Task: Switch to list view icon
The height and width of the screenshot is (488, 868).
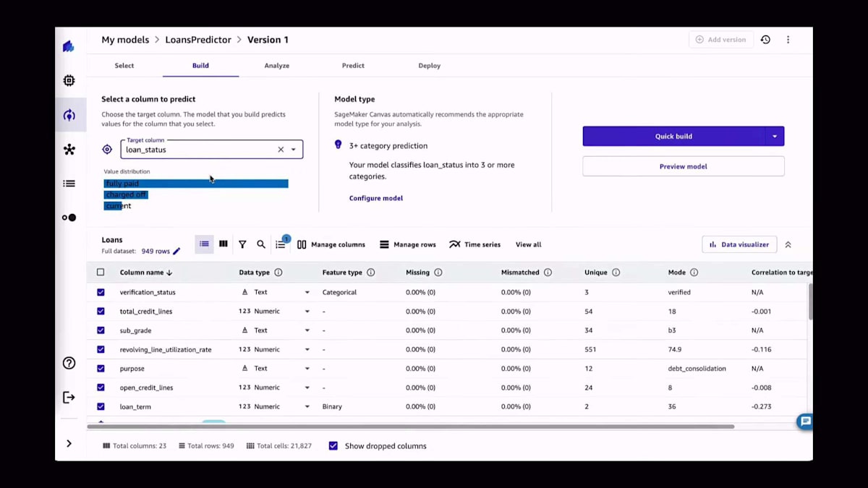Action: 204,244
